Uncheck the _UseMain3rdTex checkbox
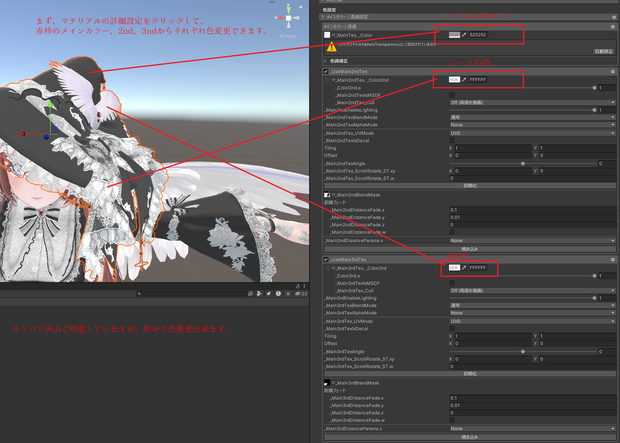620x443 pixels. coord(326,259)
